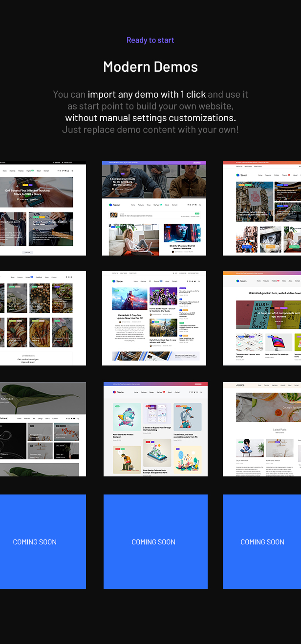
Task: Click the 'Ready to start' label
Action: (150, 40)
